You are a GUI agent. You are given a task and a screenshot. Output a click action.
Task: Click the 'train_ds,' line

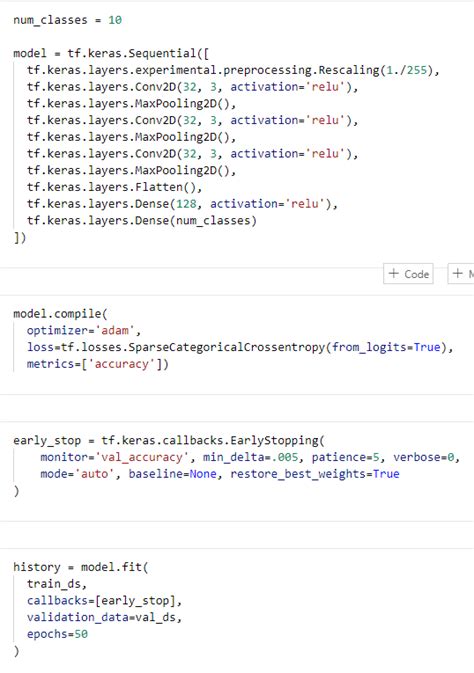[x=57, y=584]
